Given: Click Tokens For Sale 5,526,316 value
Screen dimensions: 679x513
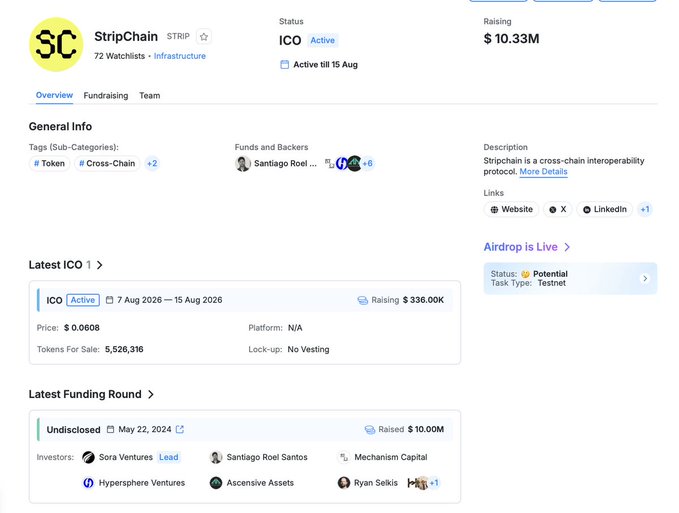Looking at the screenshot, I should 124,349.
